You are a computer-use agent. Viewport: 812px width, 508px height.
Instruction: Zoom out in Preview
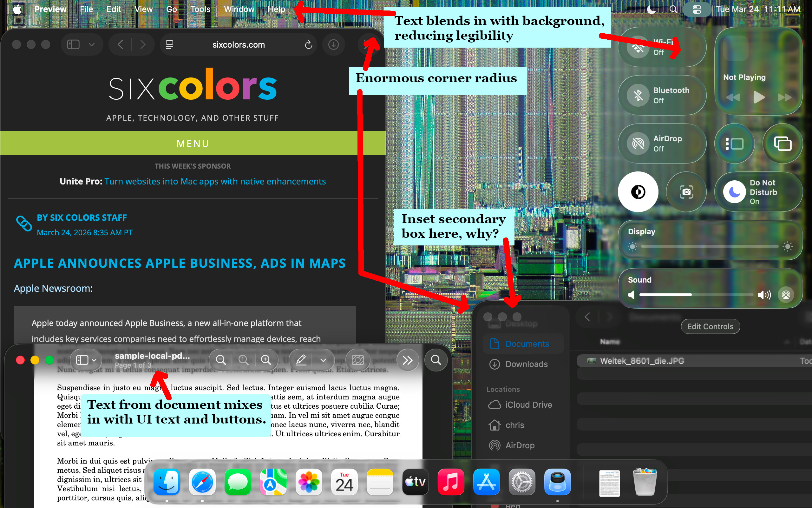pyautogui.click(x=221, y=360)
